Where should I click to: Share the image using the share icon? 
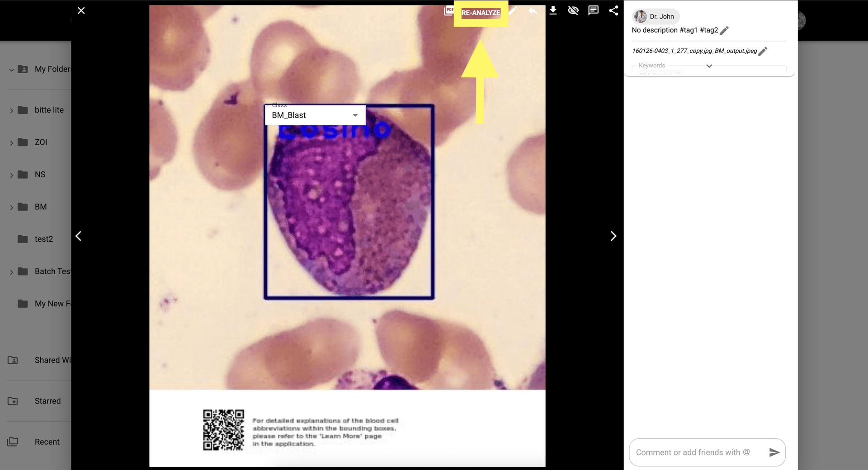click(613, 10)
